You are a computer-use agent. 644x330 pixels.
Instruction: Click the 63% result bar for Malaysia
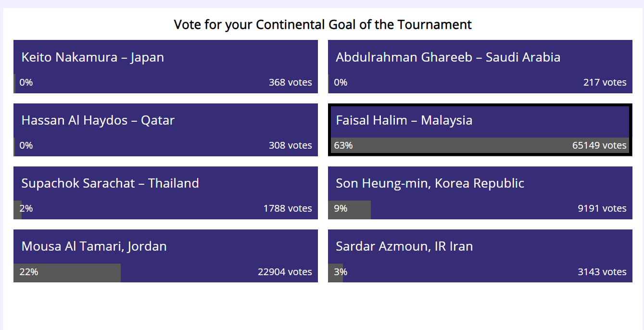tap(433, 145)
